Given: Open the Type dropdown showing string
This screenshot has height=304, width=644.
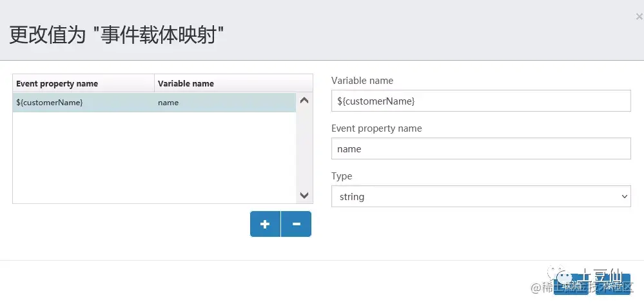Looking at the screenshot, I should point(481,196).
